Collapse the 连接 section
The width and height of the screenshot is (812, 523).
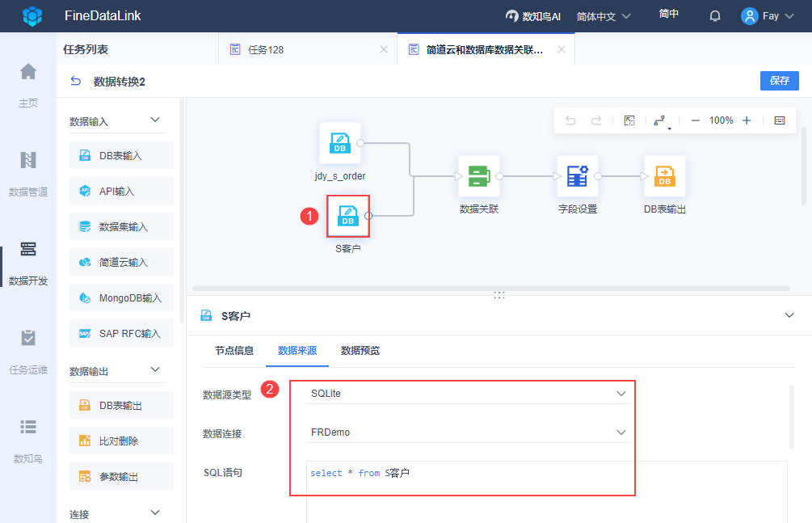click(155, 513)
